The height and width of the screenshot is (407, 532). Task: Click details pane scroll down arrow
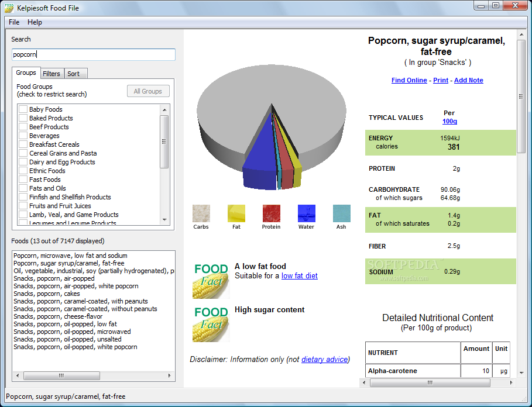coord(521,372)
